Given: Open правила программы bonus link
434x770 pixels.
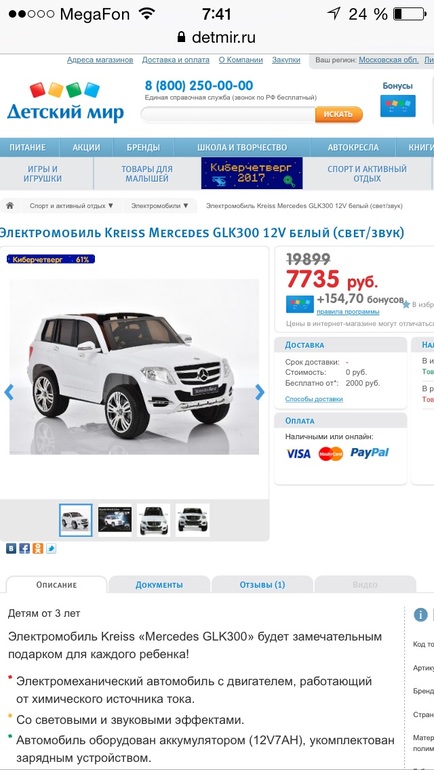Looking at the screenshot, I should 348,311.
